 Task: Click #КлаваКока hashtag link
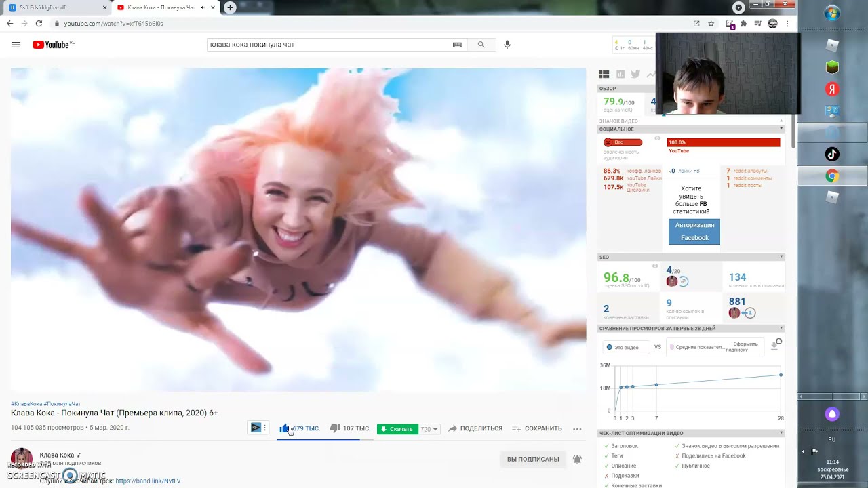(x=26, y=404)
